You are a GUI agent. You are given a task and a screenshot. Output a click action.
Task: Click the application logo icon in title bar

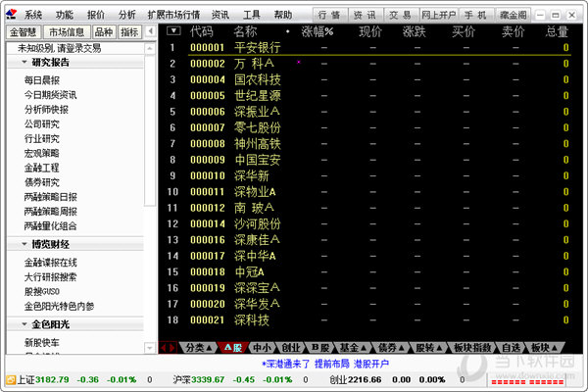click(11, 15)
